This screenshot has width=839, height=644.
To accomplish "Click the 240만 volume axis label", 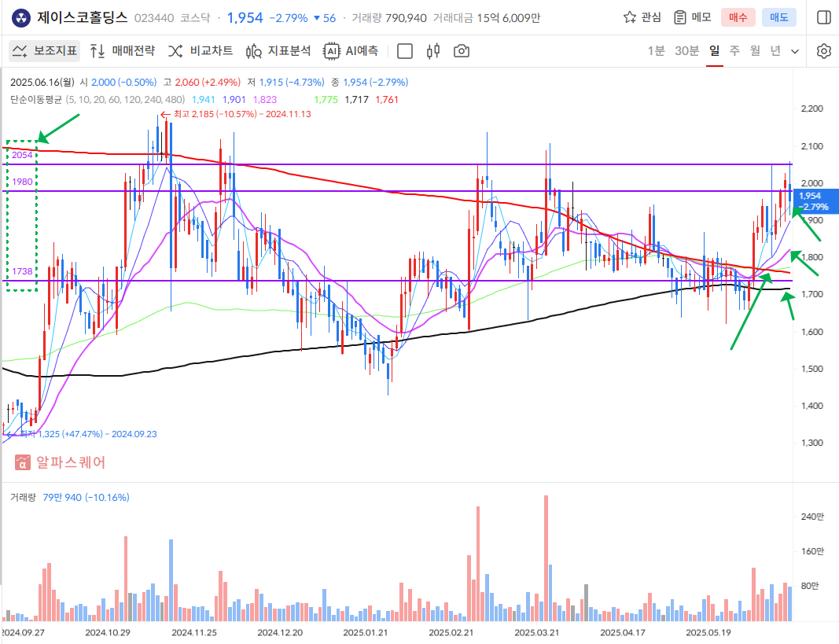I will click(812, 517).
